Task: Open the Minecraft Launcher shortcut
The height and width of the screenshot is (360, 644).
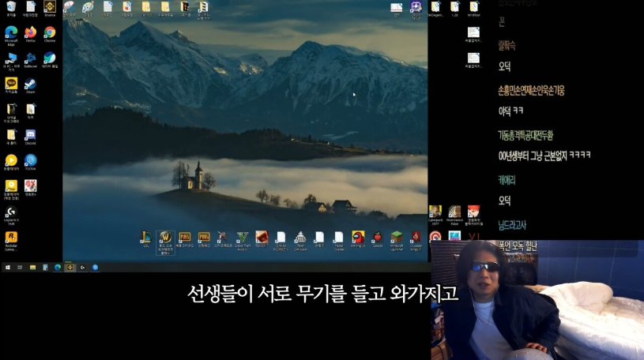Action: (397, 241)
